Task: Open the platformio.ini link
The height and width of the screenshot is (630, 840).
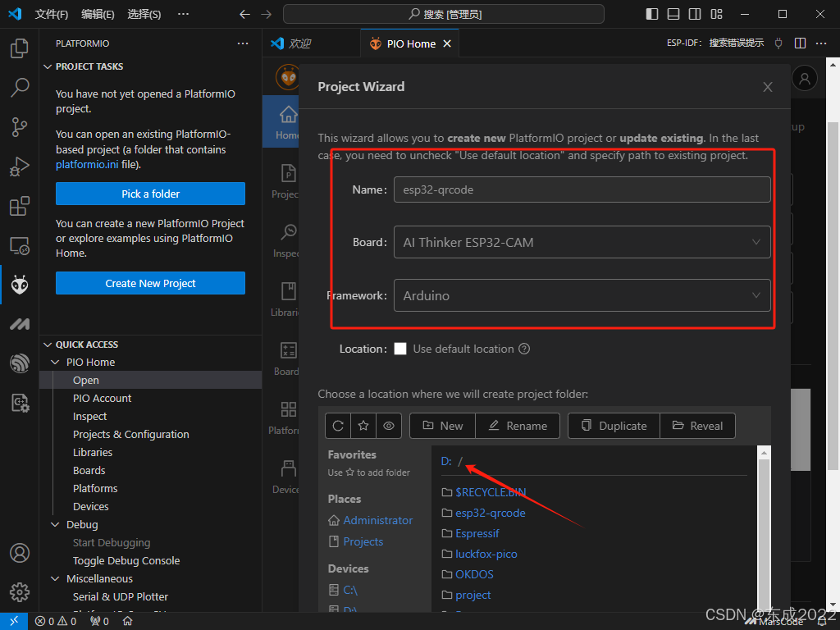Action: click(x=87, y=164)
